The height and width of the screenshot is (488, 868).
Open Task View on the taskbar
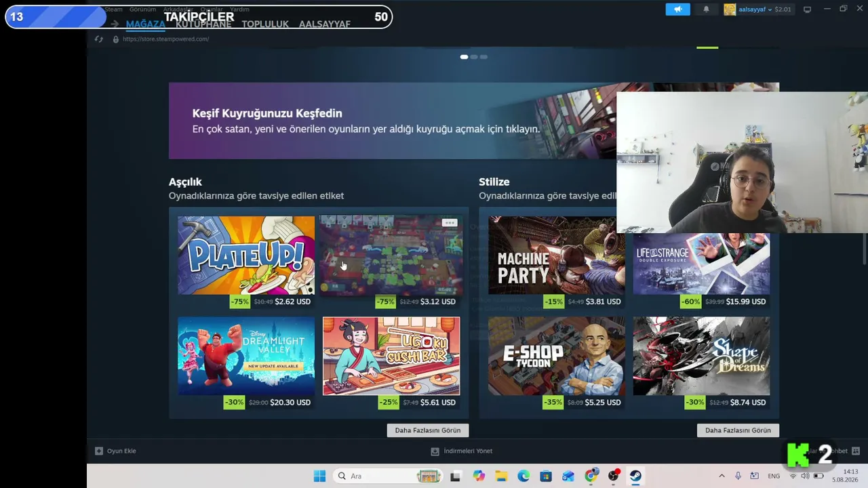[455, 476]
